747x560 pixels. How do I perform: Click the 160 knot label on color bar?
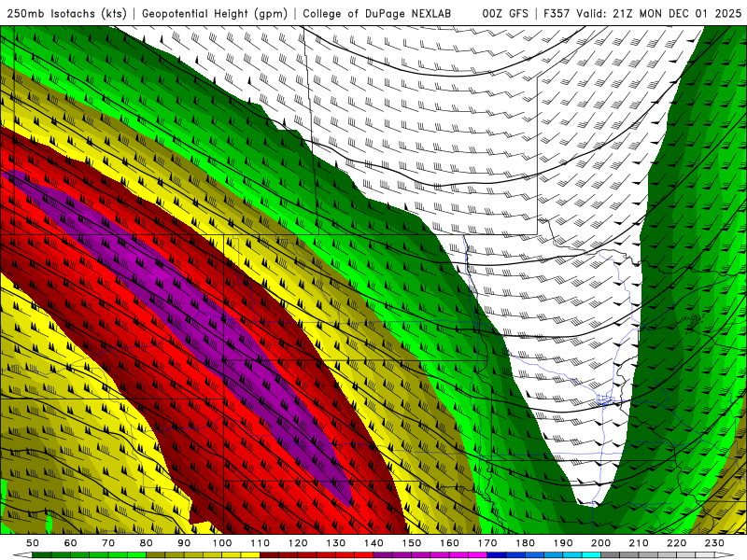pos(450,543)
